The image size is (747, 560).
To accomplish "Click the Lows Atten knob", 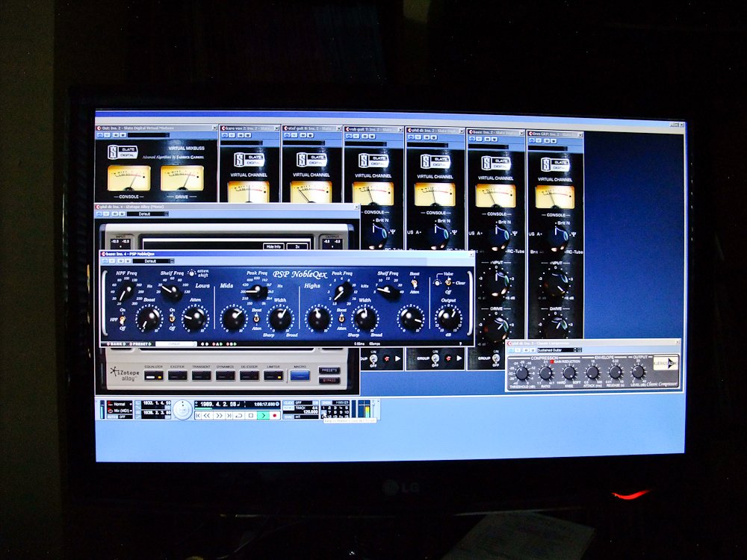I will 195,319.
